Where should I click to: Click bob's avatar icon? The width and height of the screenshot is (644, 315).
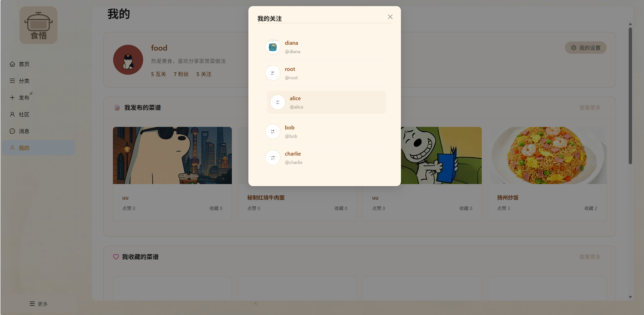point(273,131)
